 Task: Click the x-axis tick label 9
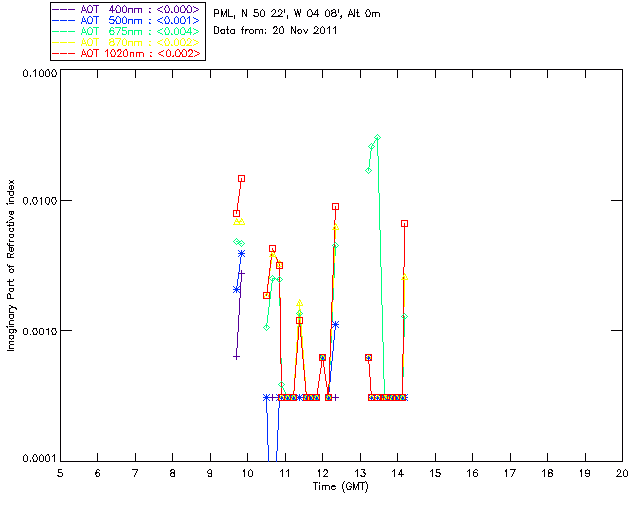[210, 473]
